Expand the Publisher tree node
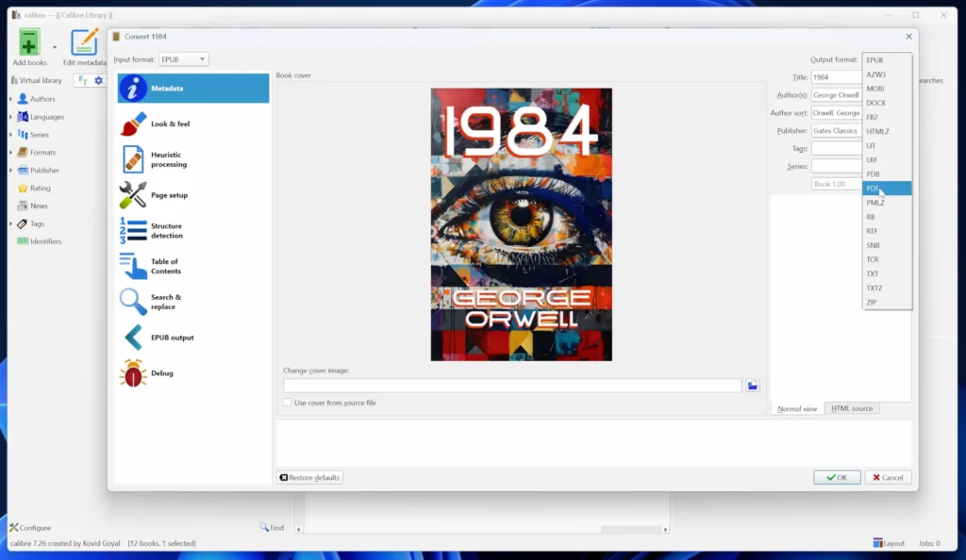This screenshot has height=560, width=966. pyautogui.click(x=10, y=170)
